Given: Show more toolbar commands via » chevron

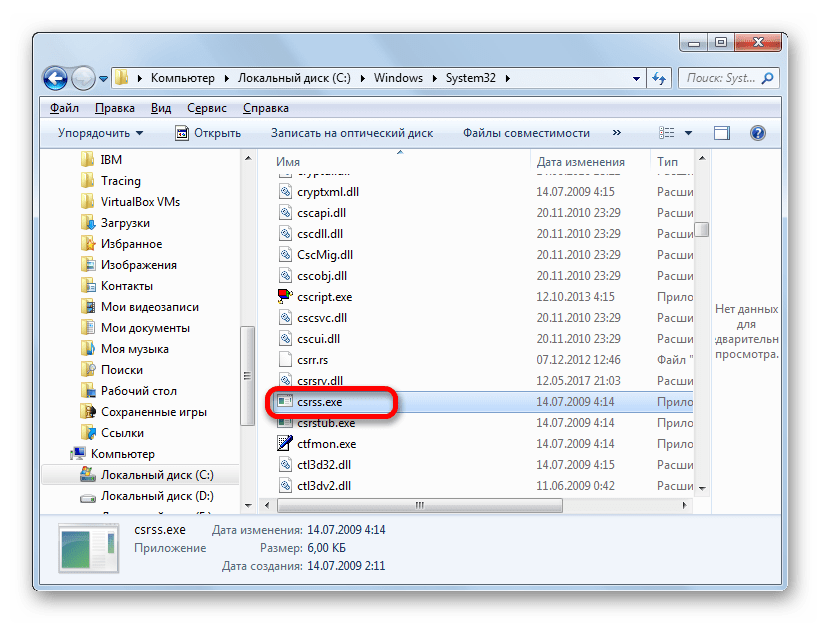Looking at the screenshot, I should [617, 132].
